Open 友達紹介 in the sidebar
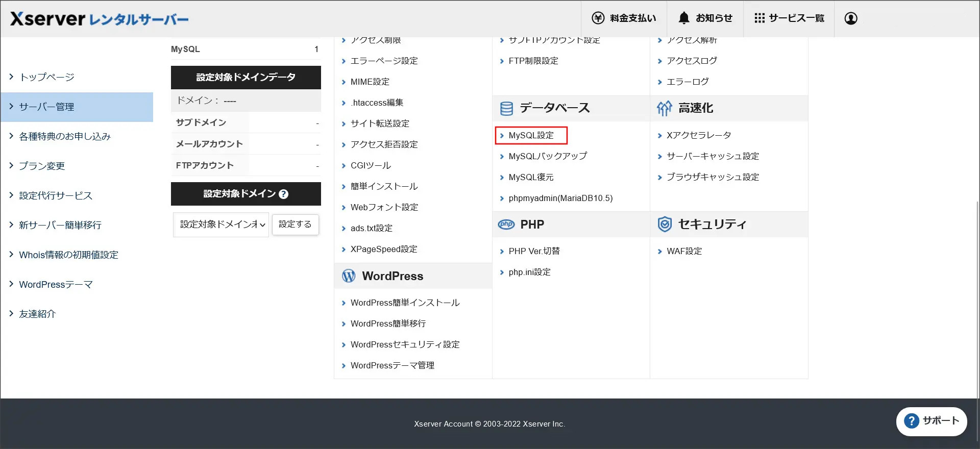This screenshot has height=449, width=980. tap(37, 314)
